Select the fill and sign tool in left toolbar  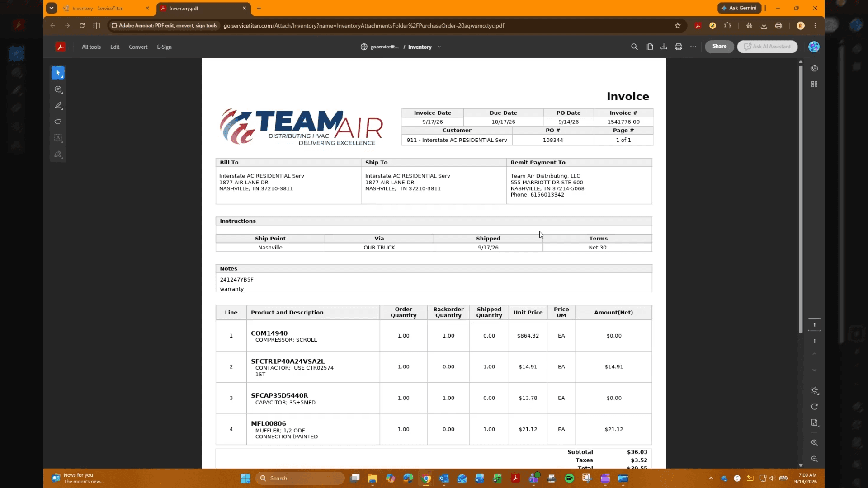click(x=58, y=155)
